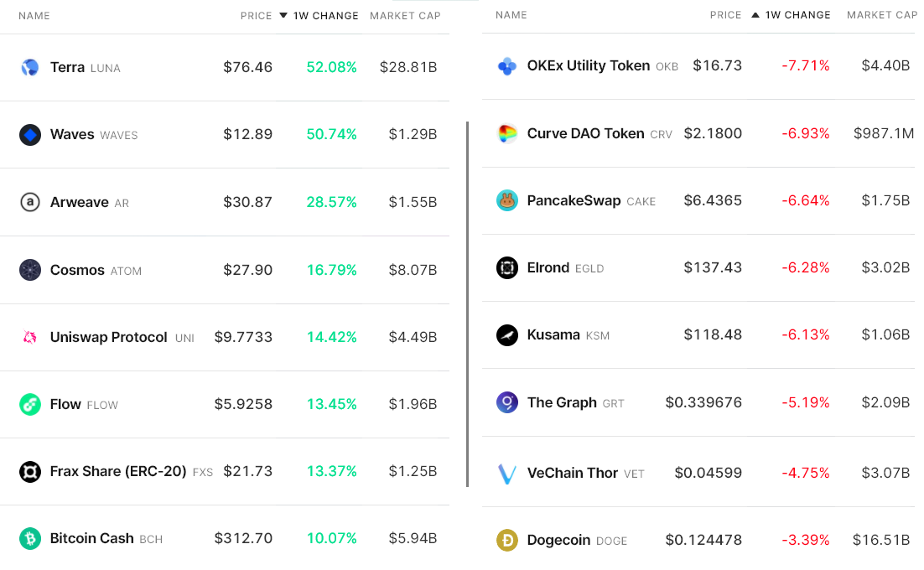
Task: Click the Kusama bird icon
Action: [x=506, y=335]
